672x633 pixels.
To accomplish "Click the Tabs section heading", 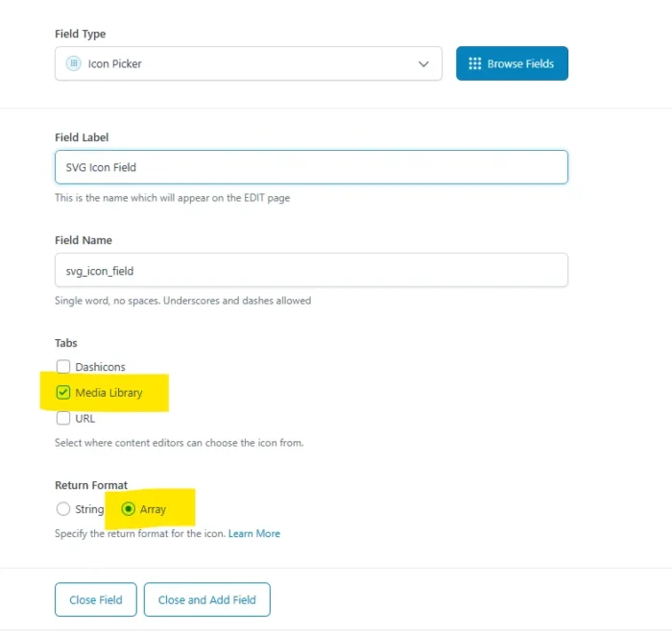I will tap(66, 343).
